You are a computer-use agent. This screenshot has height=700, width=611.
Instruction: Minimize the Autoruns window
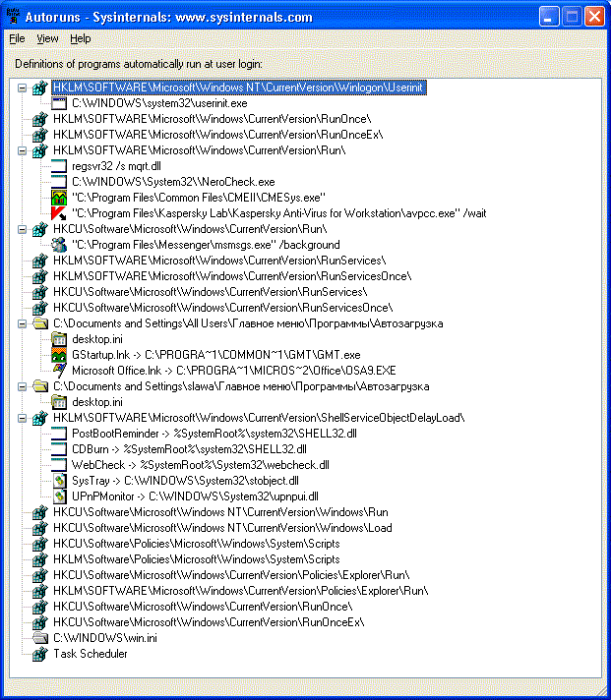[549, 17]
